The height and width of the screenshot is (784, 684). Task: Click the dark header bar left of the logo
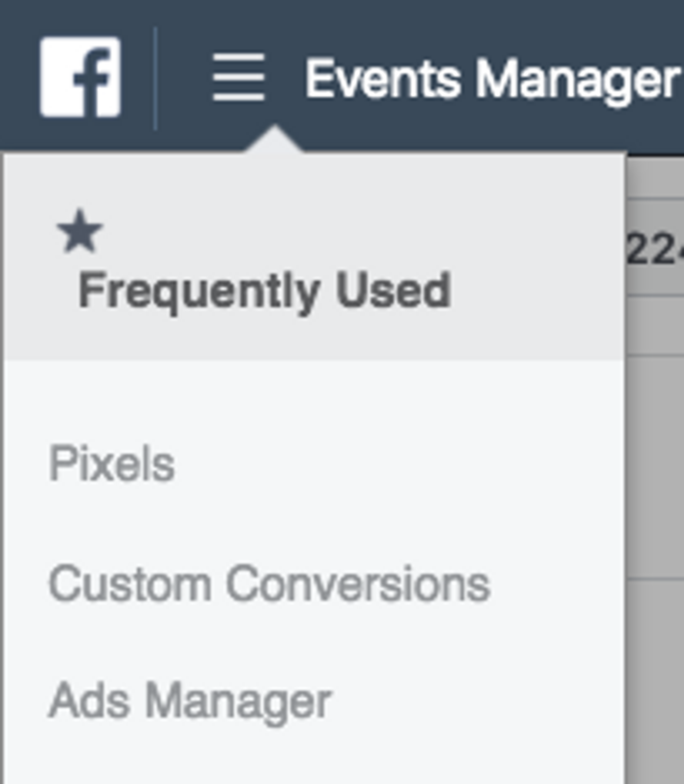[x=19, y=78]
